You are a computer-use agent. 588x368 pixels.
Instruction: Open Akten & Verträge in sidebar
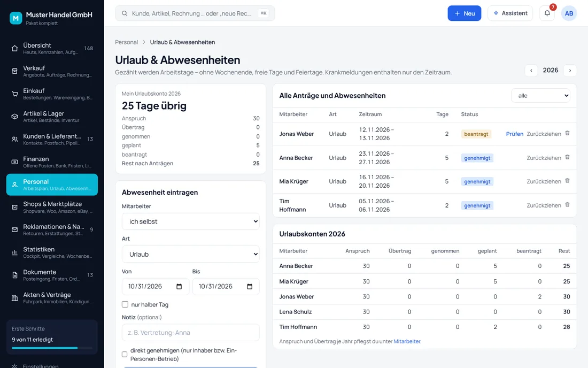[52, 298]
